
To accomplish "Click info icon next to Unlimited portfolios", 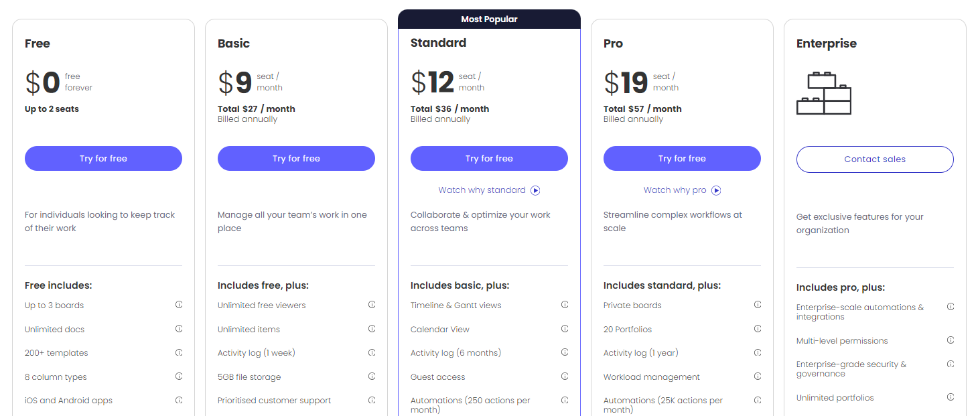I will (951, 397).
